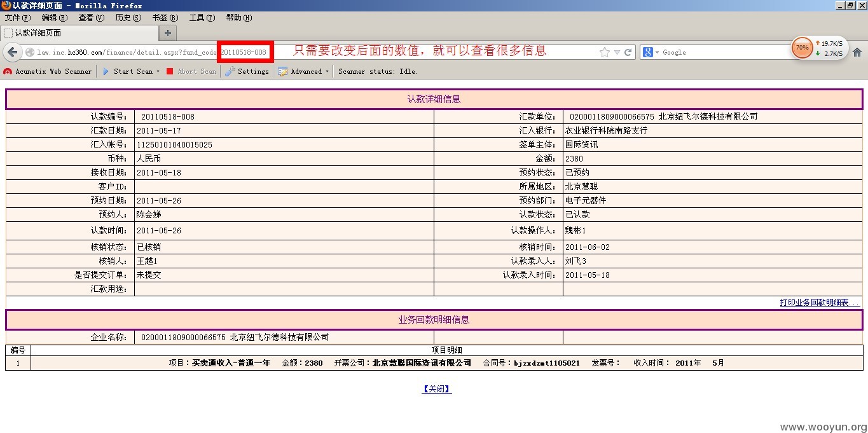868x433 pixels.
Task: Click the 汇款日期 value 2011-05-17
Action: pos(159,130)
